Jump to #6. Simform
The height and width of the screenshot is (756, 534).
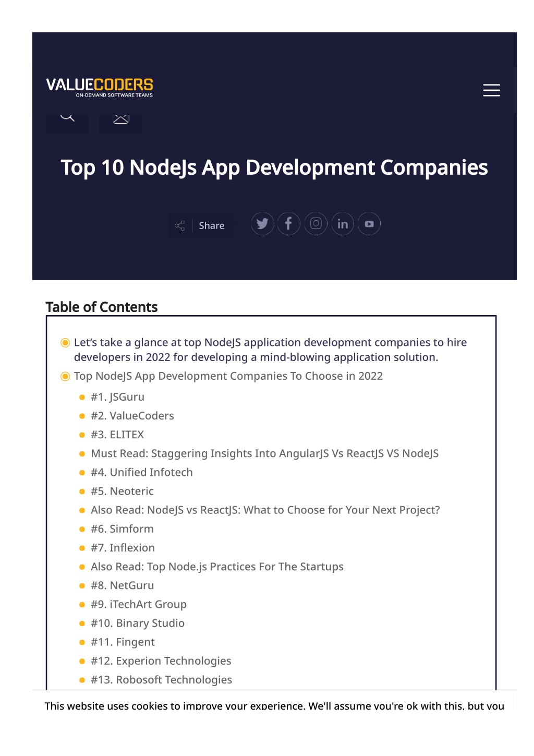[122, 529]
